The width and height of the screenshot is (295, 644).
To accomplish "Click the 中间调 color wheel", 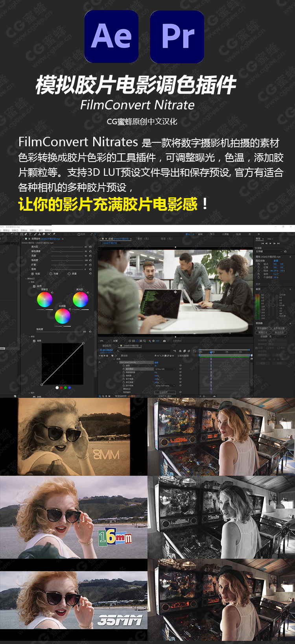I will [x=63, y=316].
